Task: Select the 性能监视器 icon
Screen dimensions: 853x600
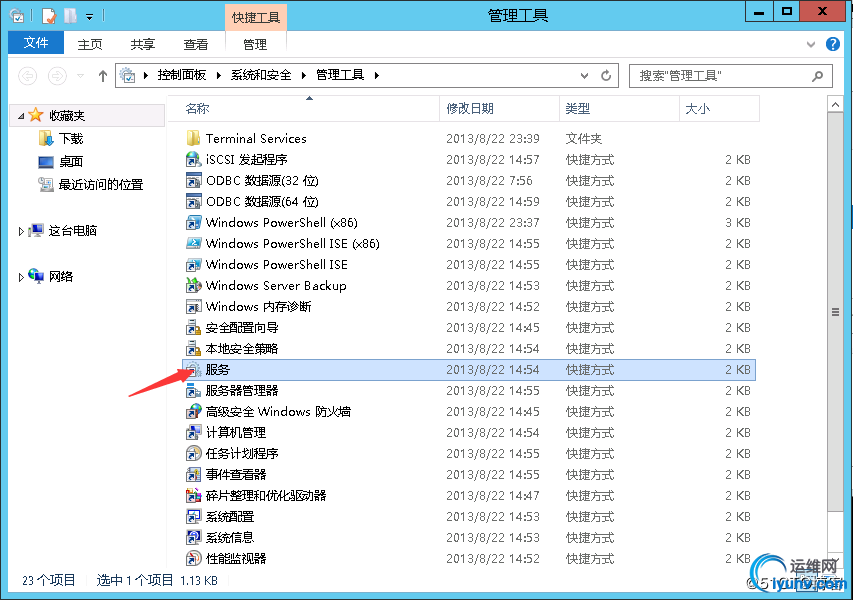Action: coord(193,559)
